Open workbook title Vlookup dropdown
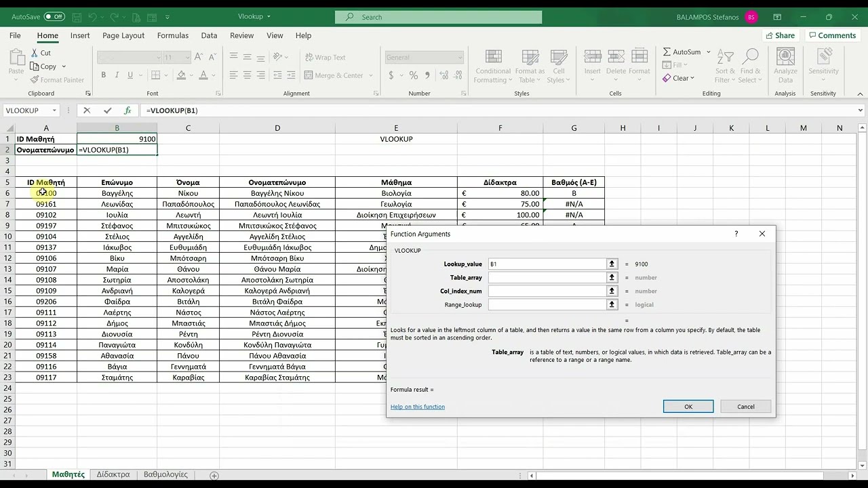The image size is (868, 488). click(269, 17)
